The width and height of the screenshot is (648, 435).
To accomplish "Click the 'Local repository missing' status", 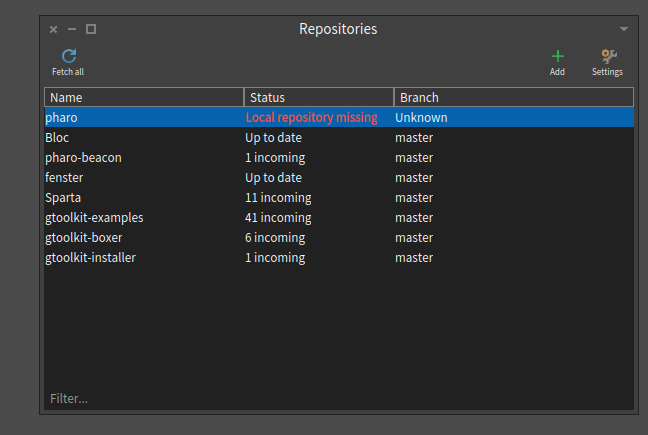I will pos(312,118).
